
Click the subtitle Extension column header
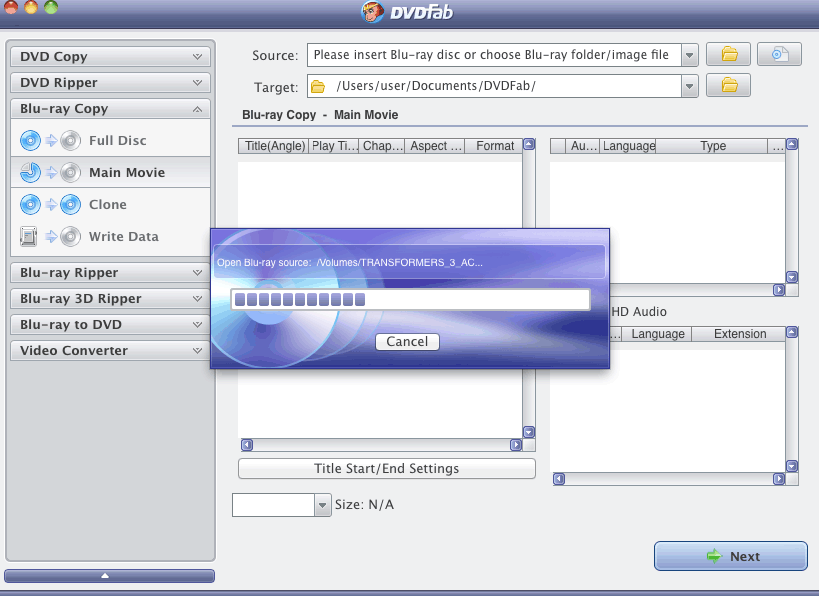tap(739, 334)
